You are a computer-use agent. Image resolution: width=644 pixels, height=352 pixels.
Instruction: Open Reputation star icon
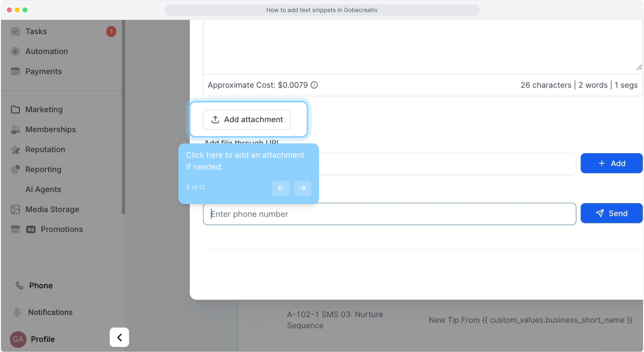15,150
